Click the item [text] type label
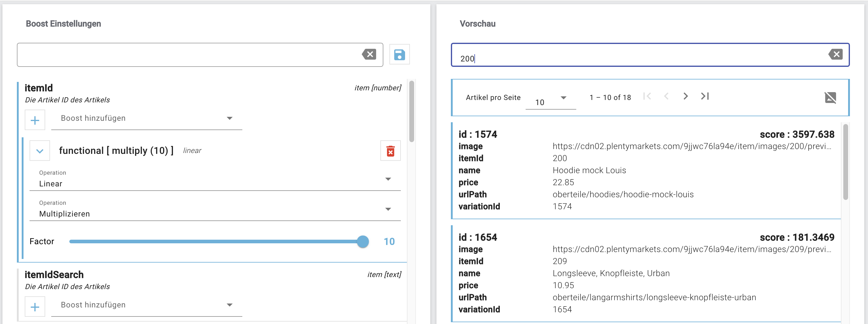868x324 pixels. (x=384, y=275)
